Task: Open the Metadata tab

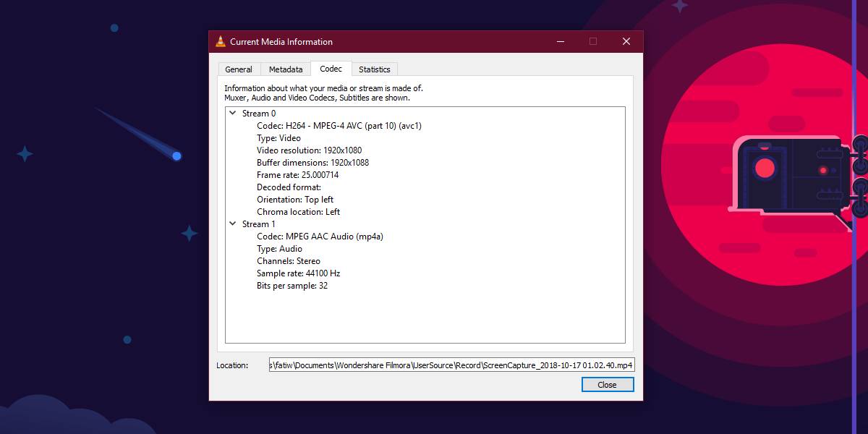Action: click(286, 69)
